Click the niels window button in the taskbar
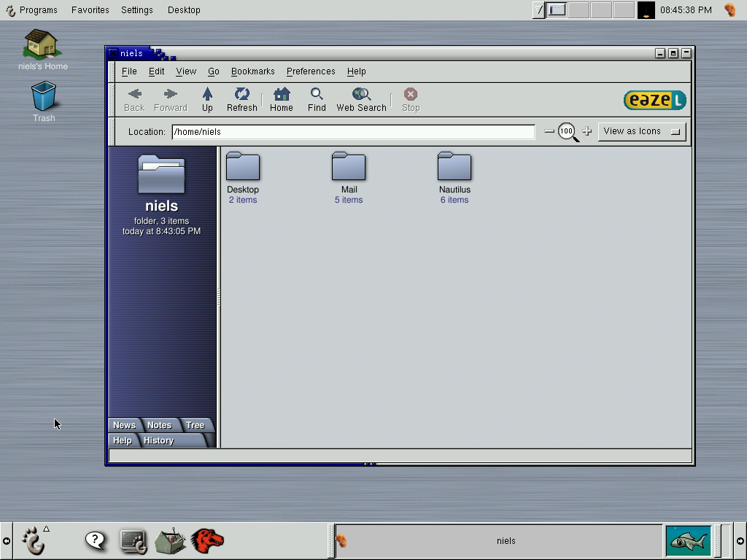The image size is (747, 560). 506,540
